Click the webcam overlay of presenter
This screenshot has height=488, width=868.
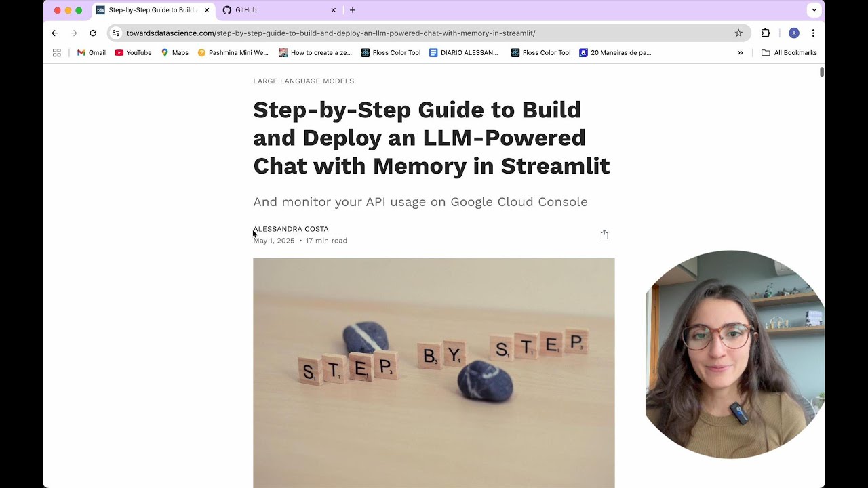coord(734,354)
